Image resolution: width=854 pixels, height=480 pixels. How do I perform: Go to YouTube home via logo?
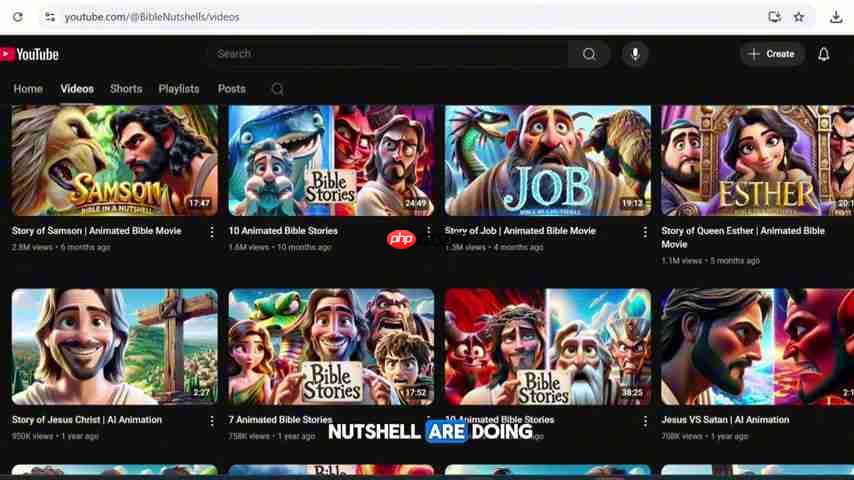pos(30,54)
